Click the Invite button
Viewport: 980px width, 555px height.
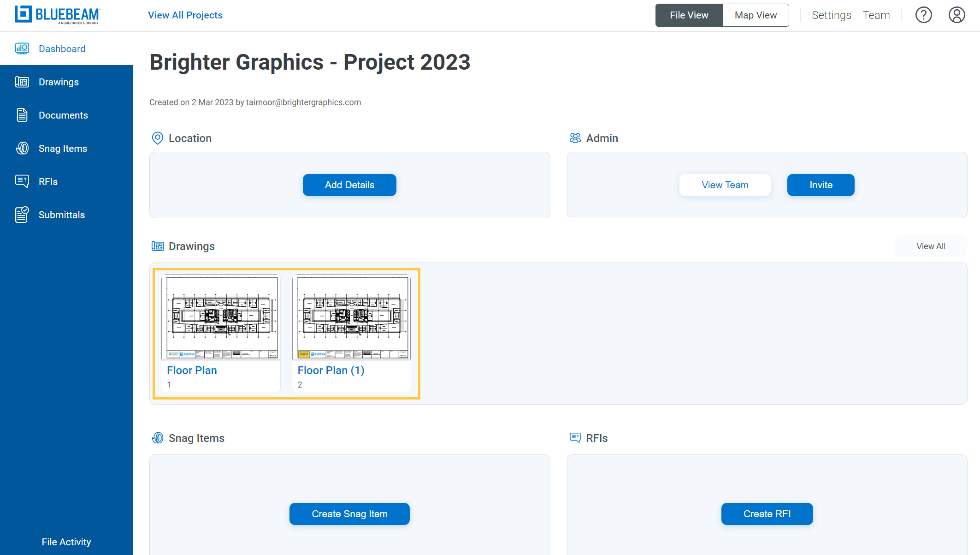pyautogui.click(x=821, y=185)
